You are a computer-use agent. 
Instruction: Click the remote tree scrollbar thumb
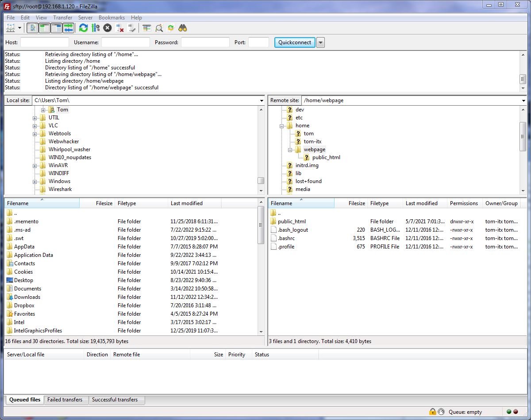point(523,137)
